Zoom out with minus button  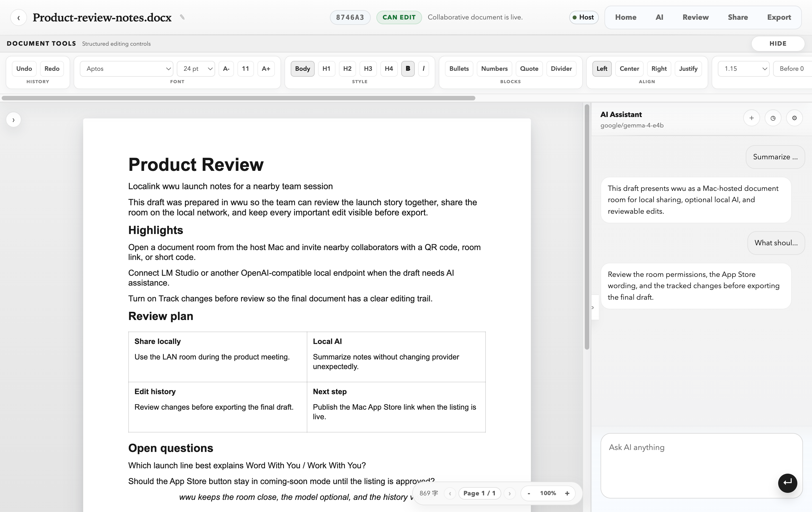pyautogui.click(x=529, y=493)
